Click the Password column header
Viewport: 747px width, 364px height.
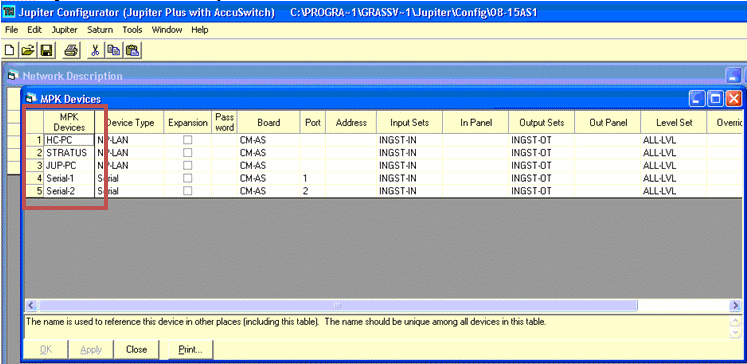pos(224,122)
